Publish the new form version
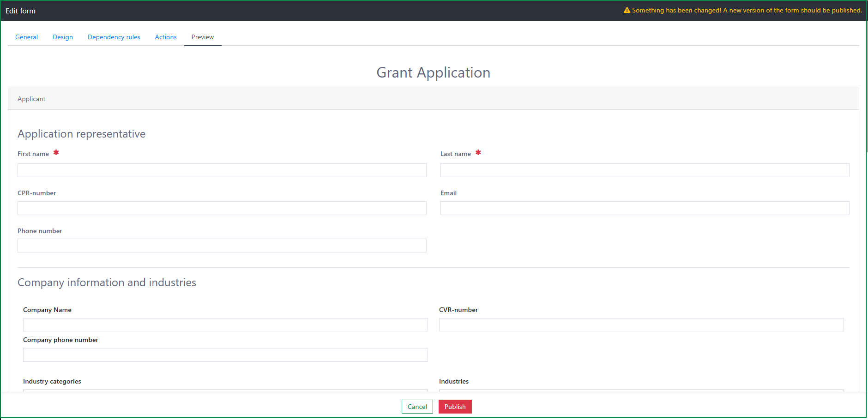This screenshot has height=420, width=868. click(455, 407)
